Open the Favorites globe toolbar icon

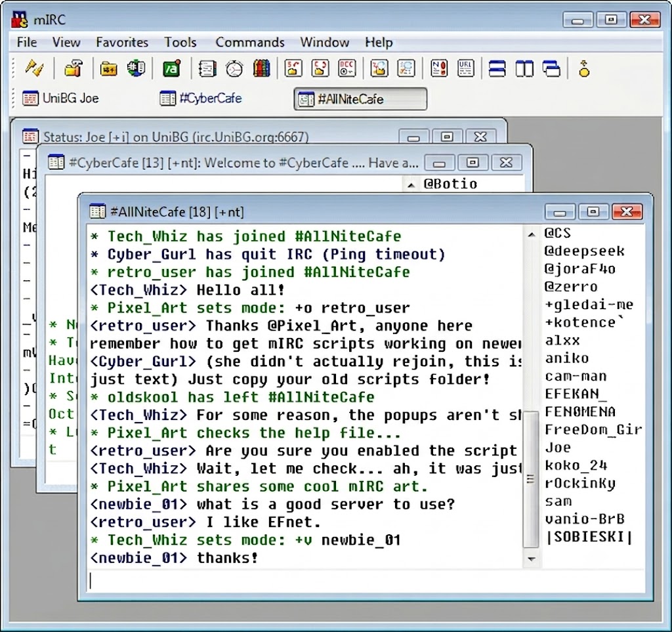[136, 68]
